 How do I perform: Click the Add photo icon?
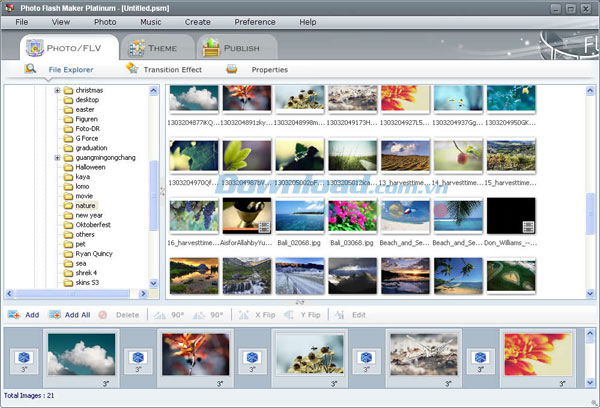(14, 315)
